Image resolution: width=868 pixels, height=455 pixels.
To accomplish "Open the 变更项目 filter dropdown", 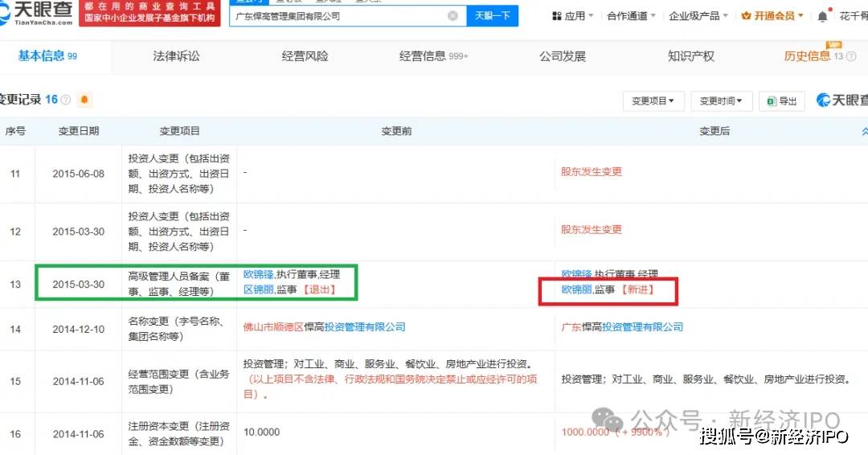I will click(653, 100).
